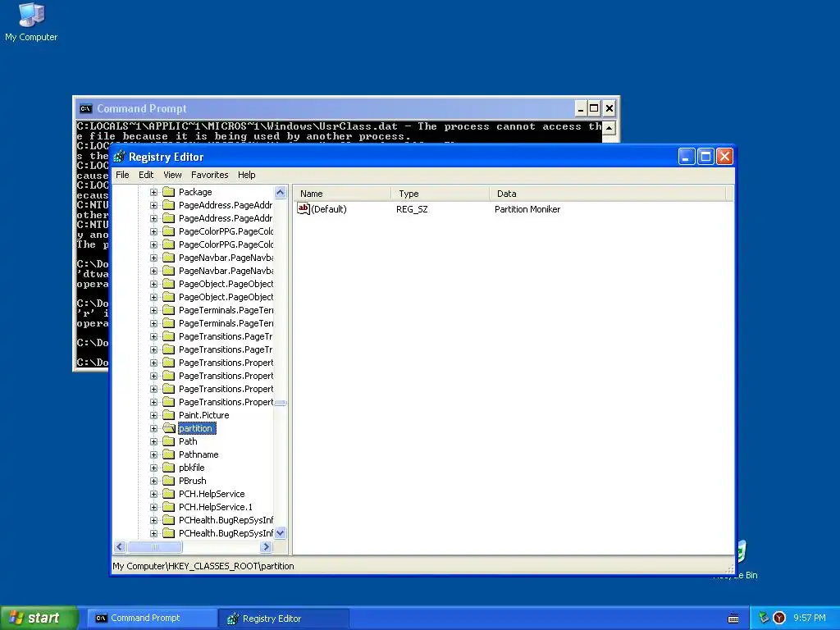Select the PBrush tree key
The height and width of the screenshot is (630, 840).
pyautogui.click(x=192, y=481)
